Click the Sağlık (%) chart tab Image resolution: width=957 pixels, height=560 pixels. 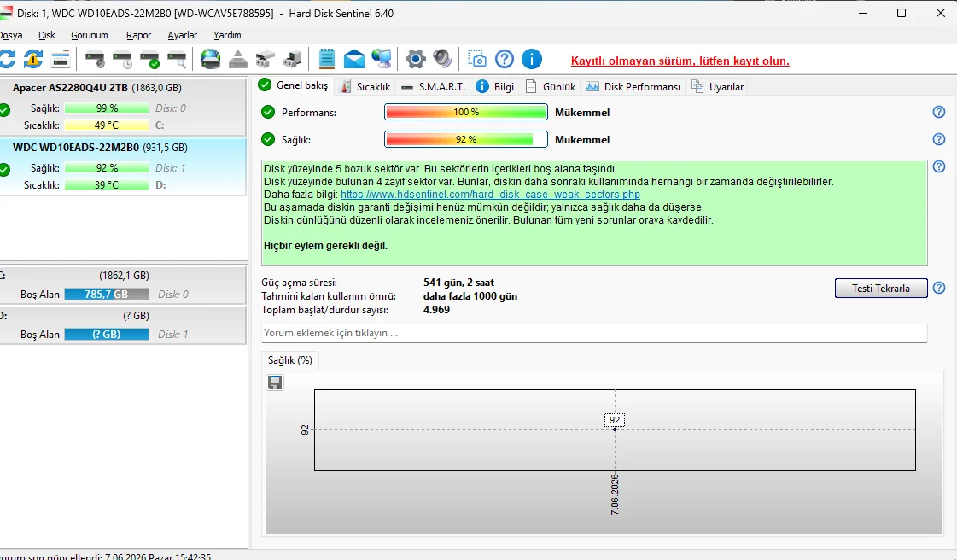[290, 360]
